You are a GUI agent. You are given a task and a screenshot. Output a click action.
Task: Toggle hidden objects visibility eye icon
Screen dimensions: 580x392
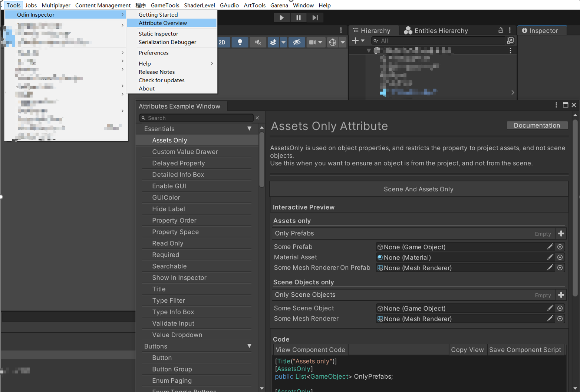point(297,42)
